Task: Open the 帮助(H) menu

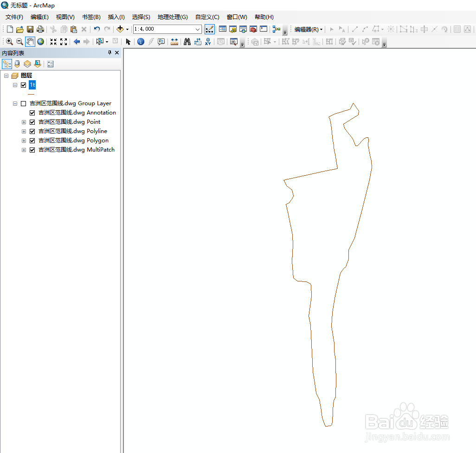Action: point(264,17)
